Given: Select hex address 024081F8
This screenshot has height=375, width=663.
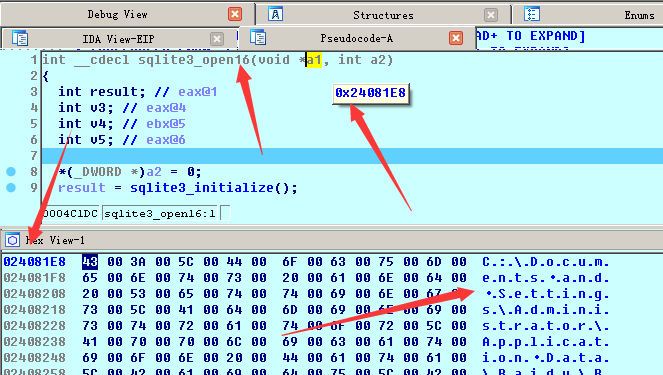Looking at the screenshot, I should (x=35, y=278).
